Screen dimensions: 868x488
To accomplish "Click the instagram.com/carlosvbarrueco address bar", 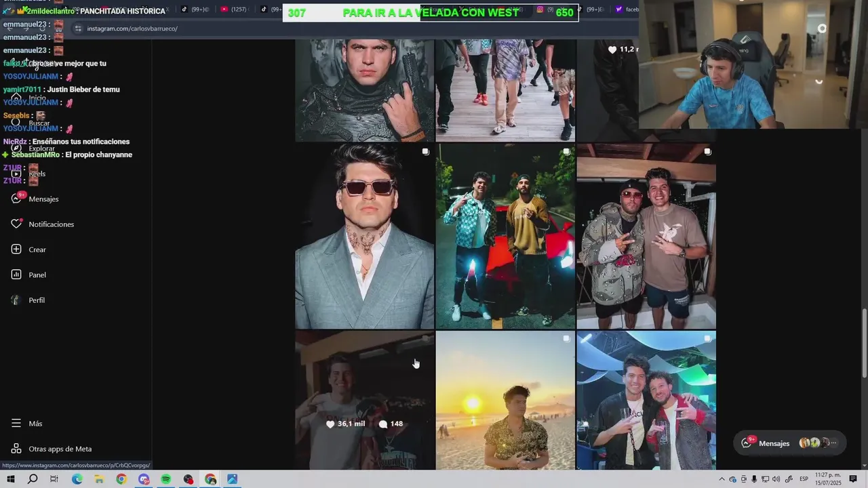I will (132, 28).
